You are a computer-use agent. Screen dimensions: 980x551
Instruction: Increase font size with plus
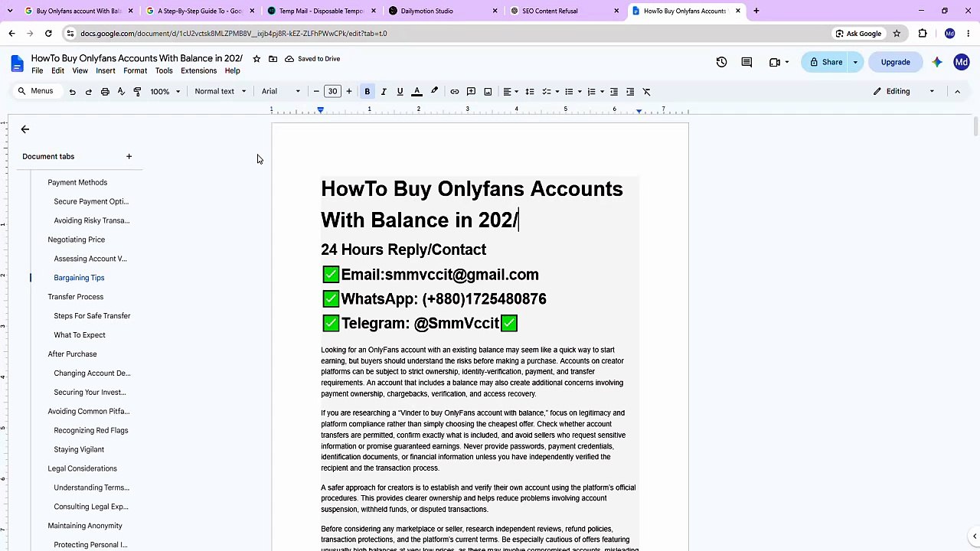click(x=348, y=92)
